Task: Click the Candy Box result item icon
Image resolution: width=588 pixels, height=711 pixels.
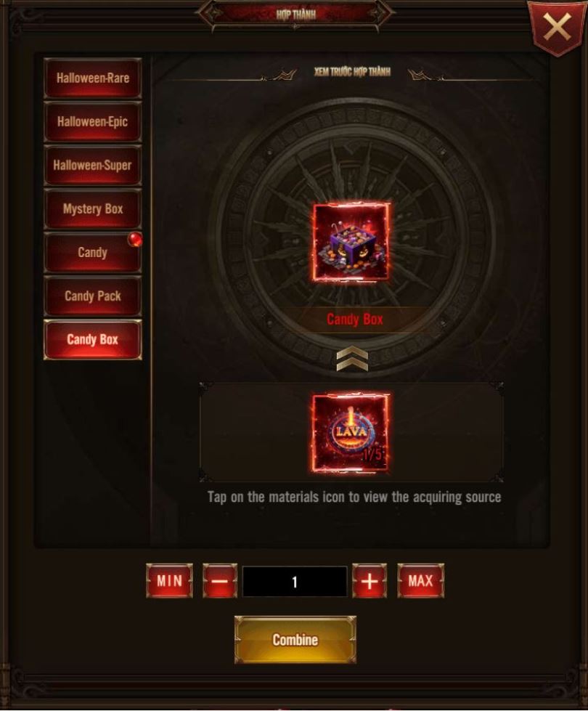Action: click(x=352, y=243)
